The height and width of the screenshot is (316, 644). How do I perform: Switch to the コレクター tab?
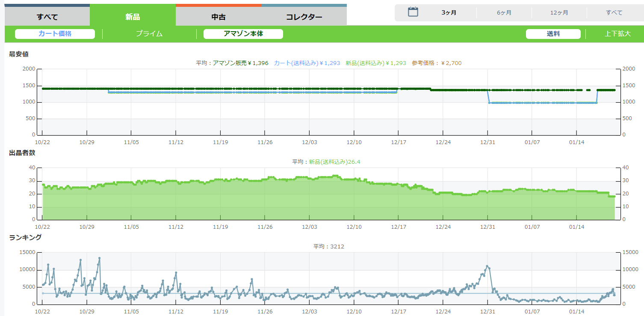(304, 17)
